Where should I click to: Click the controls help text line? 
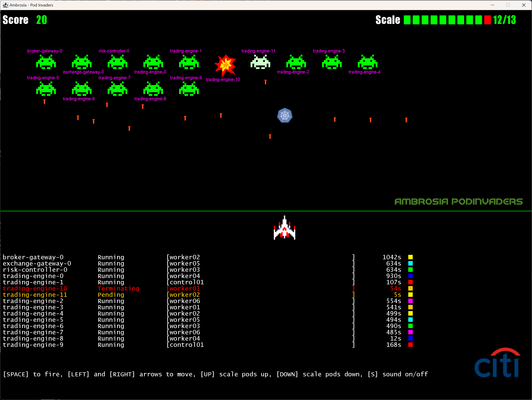click(215, 374)
